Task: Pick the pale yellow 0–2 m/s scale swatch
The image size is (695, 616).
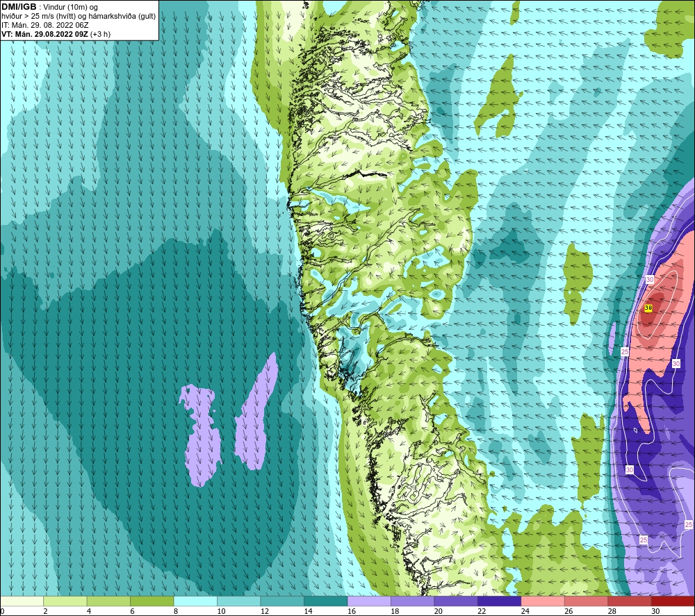Action: pos(22,601)
